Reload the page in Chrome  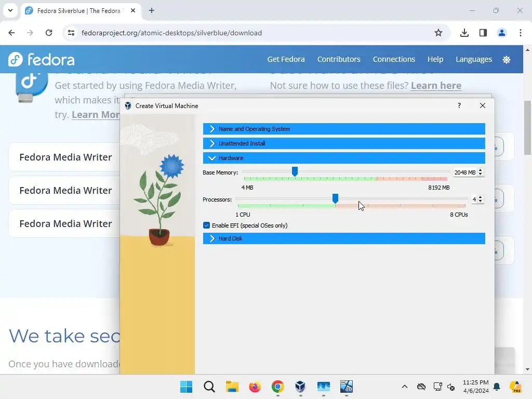pyautogui.click(x=49, y=33)
